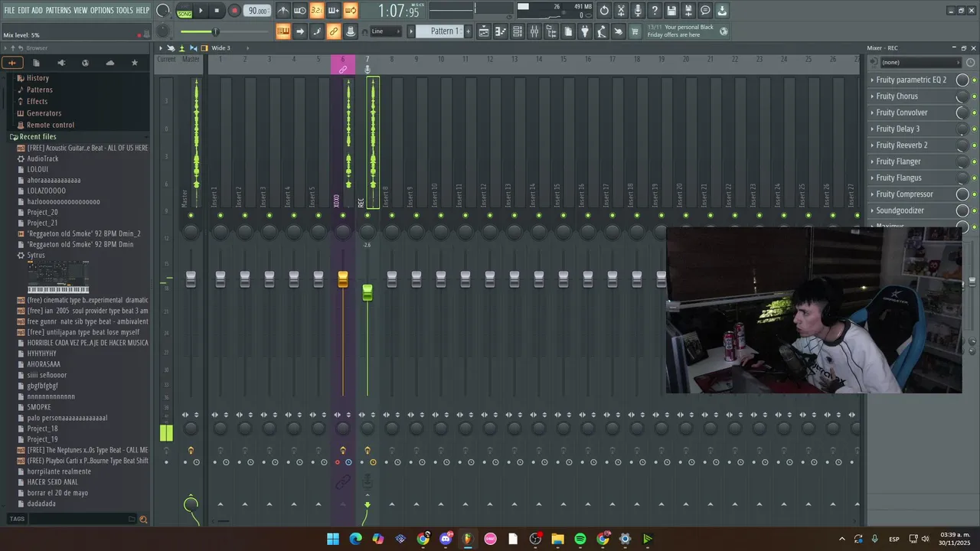Open the Piano roll view
980x551 pixels.
(500, 31)
